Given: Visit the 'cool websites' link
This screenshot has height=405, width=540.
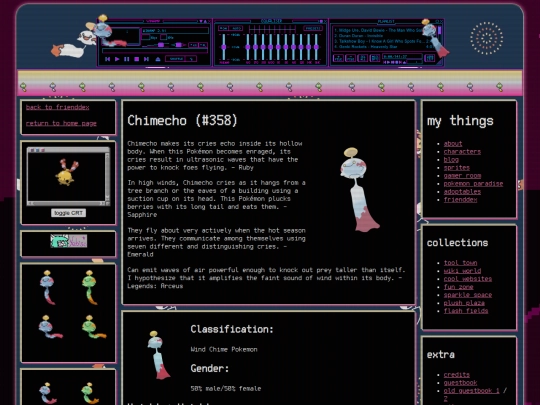Looking at the screenshot, I should tap(468, 279).
